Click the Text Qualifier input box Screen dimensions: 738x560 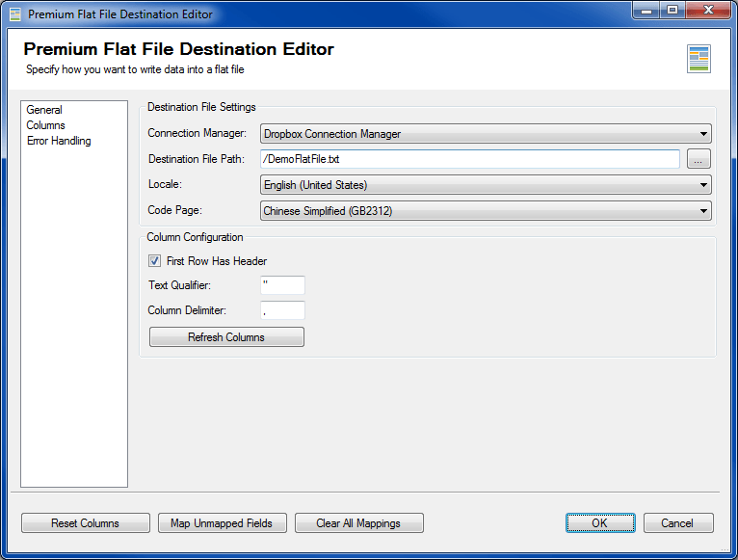[282, 285]
